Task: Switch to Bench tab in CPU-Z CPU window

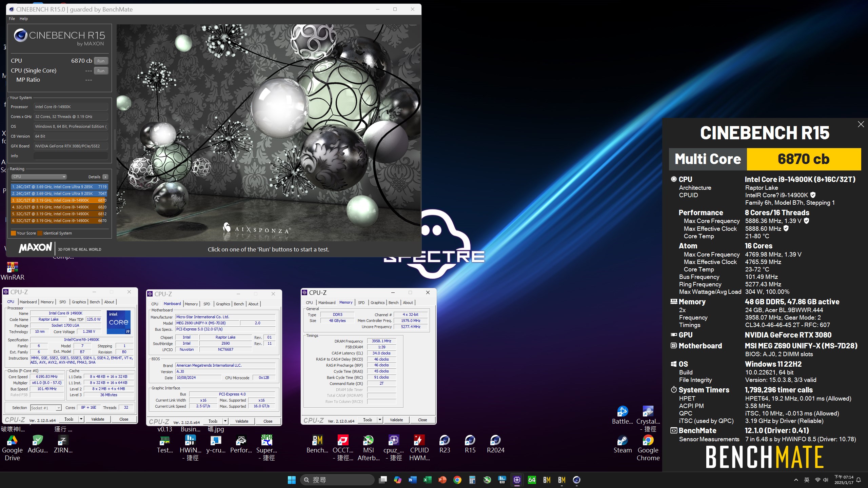Action: tap(95, 302)
